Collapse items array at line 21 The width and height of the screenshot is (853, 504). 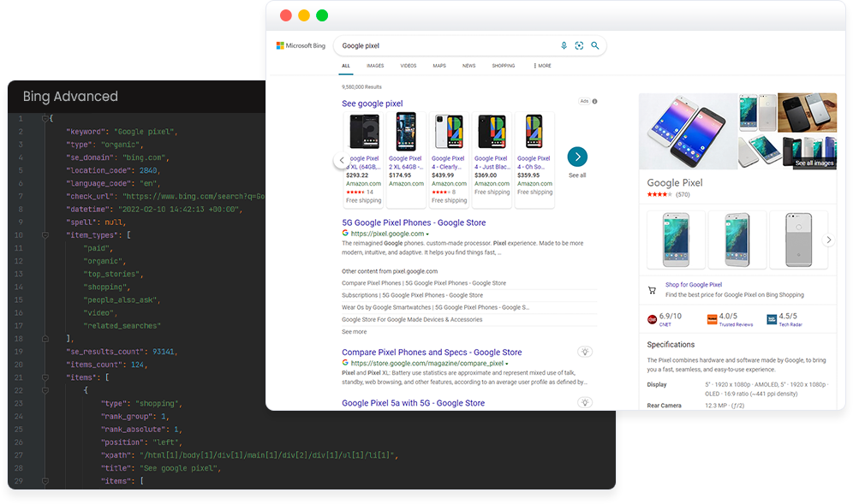click(45, 377)
